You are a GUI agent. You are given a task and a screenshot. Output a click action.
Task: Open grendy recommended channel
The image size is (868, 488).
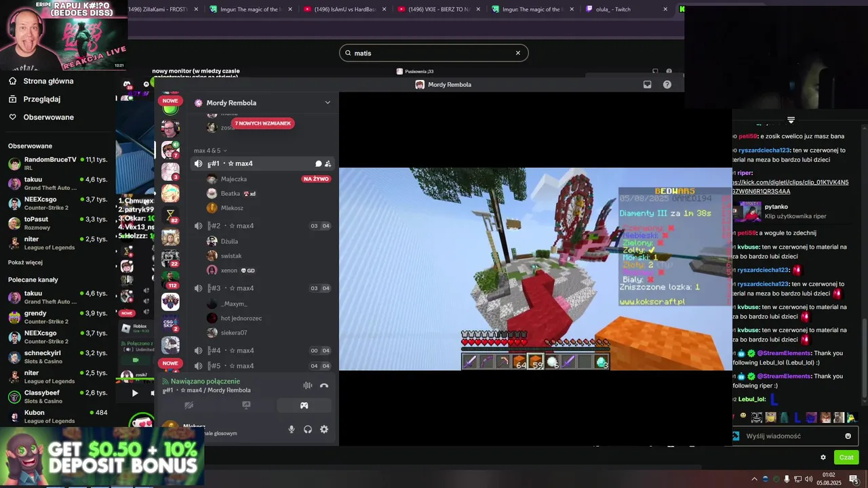(x=58, y=317)
